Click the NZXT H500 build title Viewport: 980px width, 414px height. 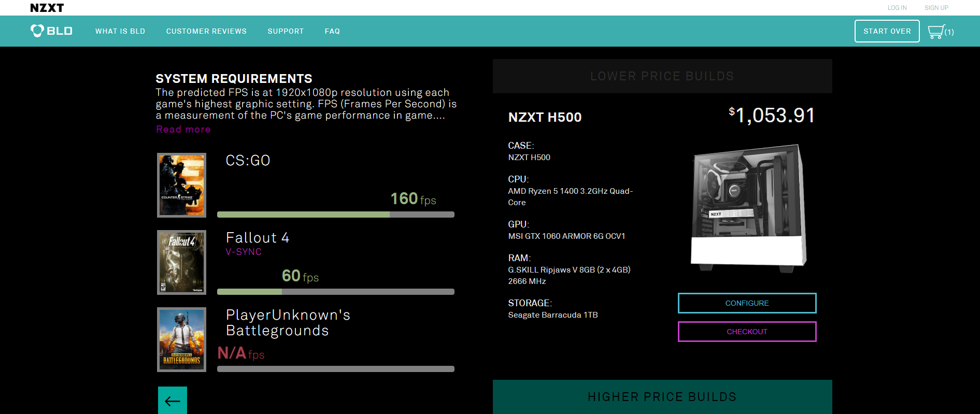coord(545,118)
